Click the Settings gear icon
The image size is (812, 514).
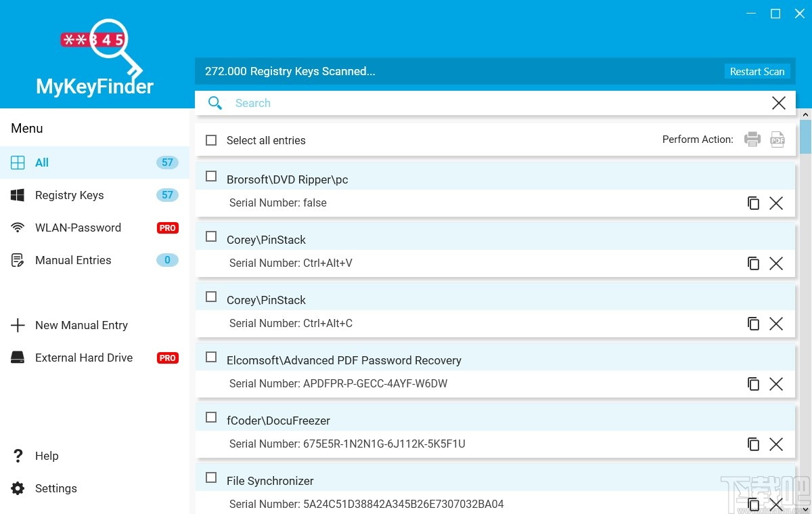18,488
